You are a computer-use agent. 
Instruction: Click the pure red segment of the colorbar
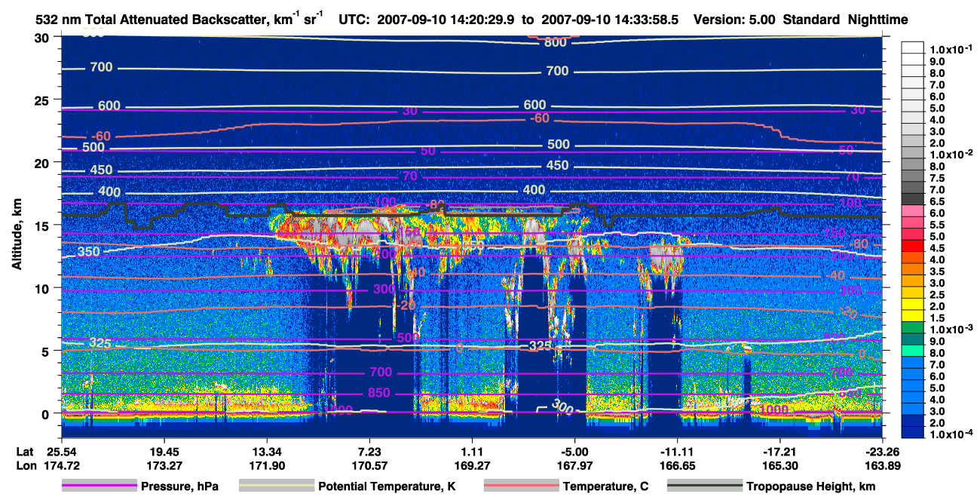point(912,247)
